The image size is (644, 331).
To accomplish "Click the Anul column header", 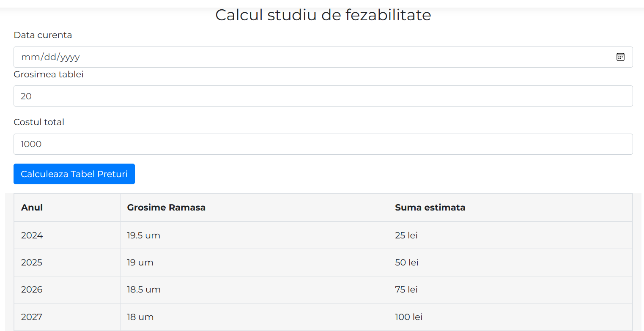I will point(32,208).
